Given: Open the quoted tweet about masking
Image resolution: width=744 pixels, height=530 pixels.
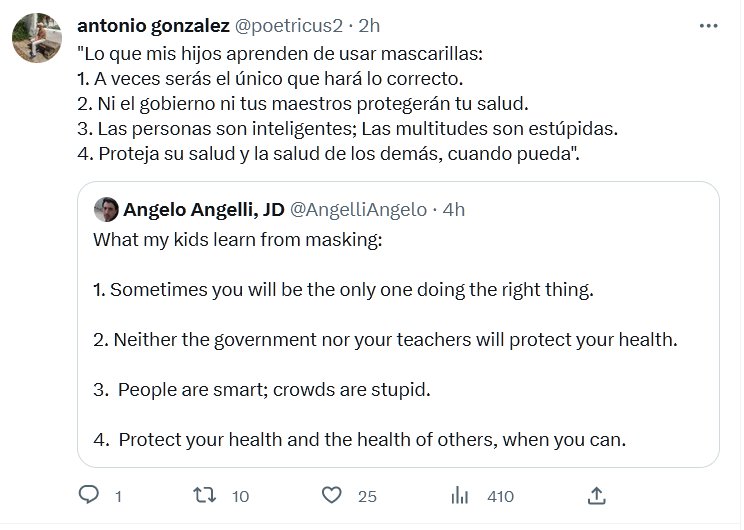Looking at the screenshot, I should pos(397,340).
